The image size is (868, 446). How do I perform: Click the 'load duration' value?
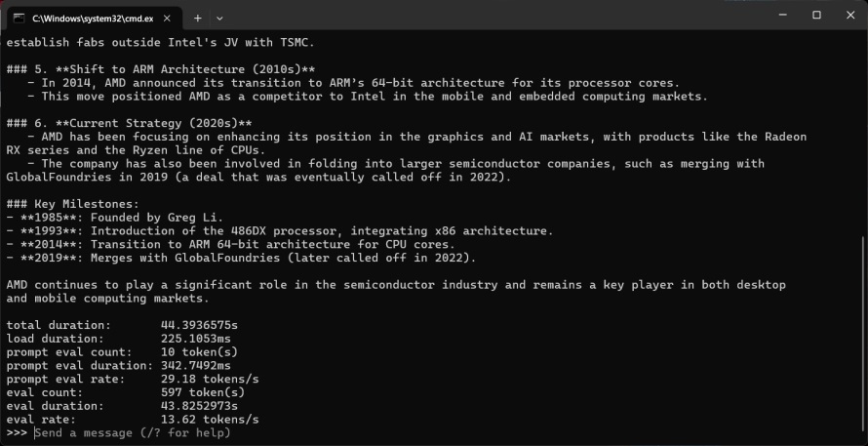[199, 338]
